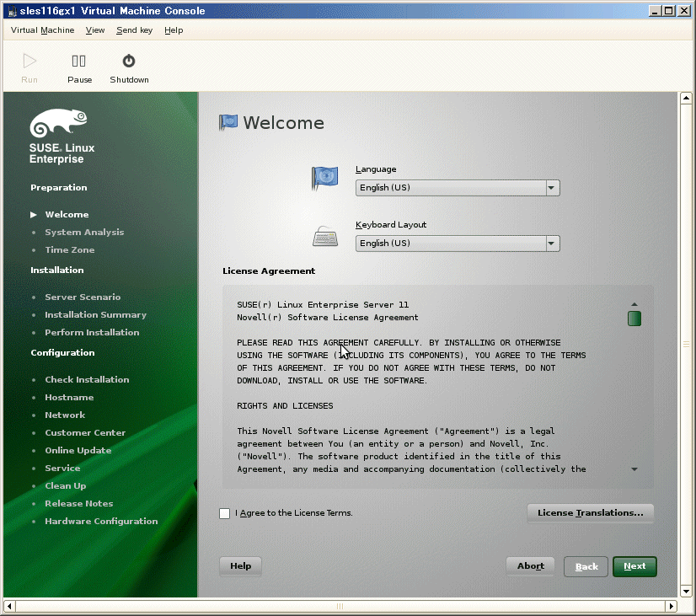
Task: Click the License Agreement heading
Action: click(269, 271)
